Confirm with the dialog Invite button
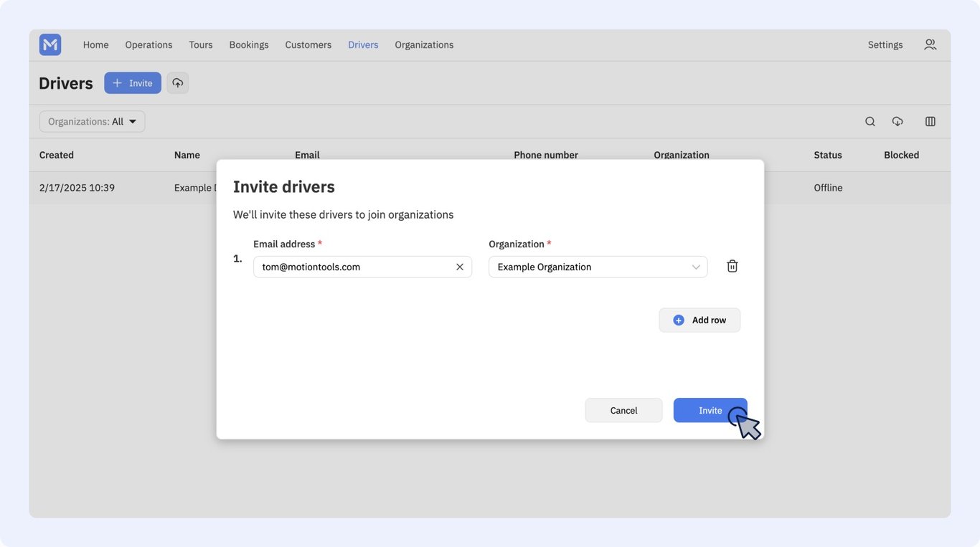The width and height of the screenshot is (980, 547). point(710,410)
